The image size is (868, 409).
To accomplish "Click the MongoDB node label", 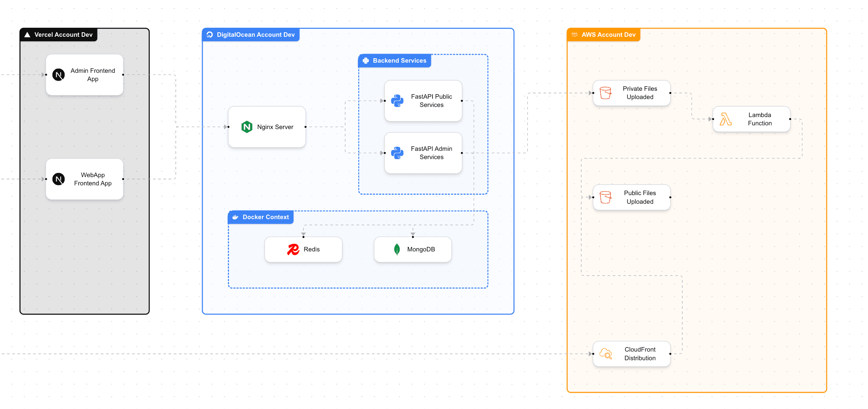I will [421, 250].
